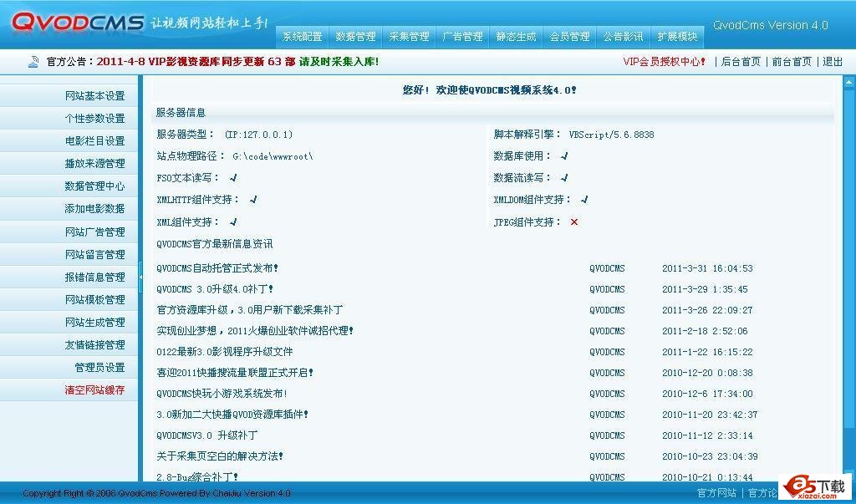The image size is (856, 504).
Task: Open the 数据管理 tab
Action: 355,37
